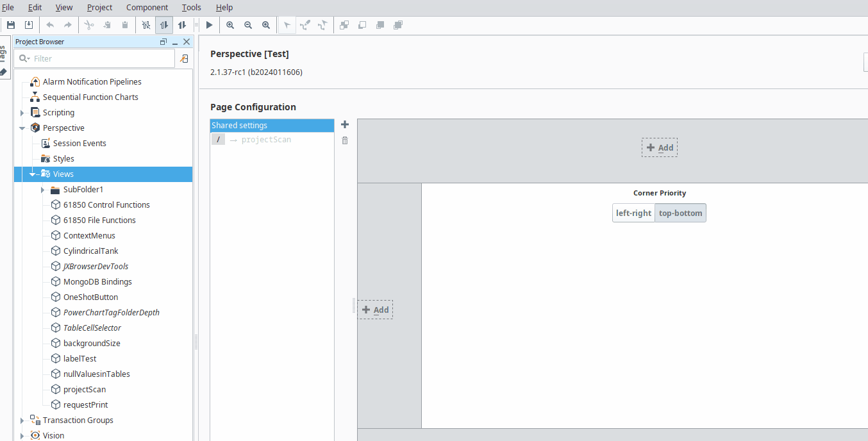Open the Project menu
Image resolution: width=868 pixels, height=441 pixels.
[x=99, y=8]
